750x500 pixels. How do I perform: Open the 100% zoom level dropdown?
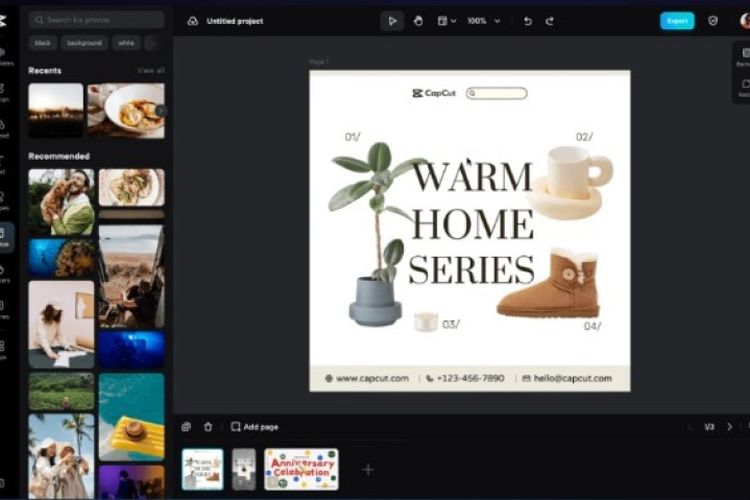(x=484, y=21)
